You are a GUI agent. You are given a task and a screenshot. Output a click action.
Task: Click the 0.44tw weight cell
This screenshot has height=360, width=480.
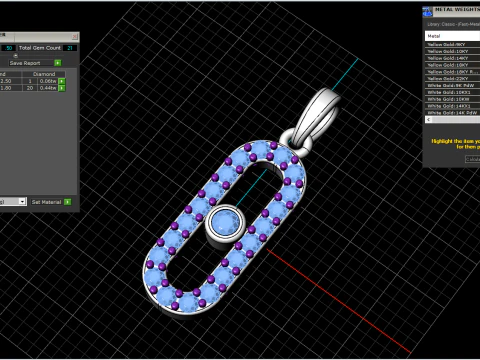pyautogui.click(x=48, y=88)
